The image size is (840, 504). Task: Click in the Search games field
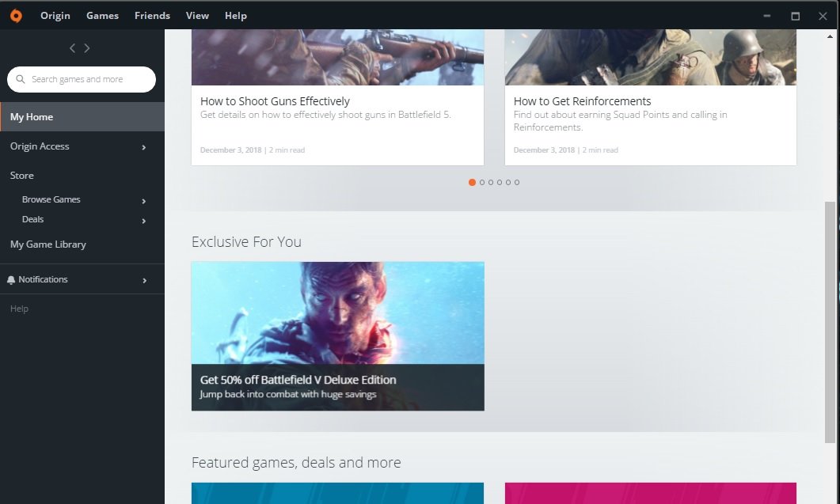pyautogui.click(x=82, y=79)
